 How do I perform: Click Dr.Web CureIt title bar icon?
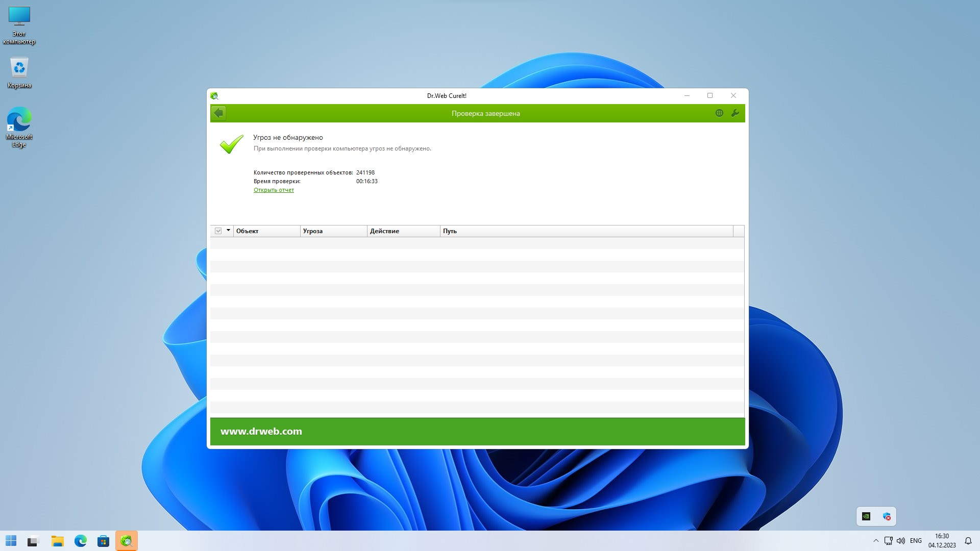214,96
